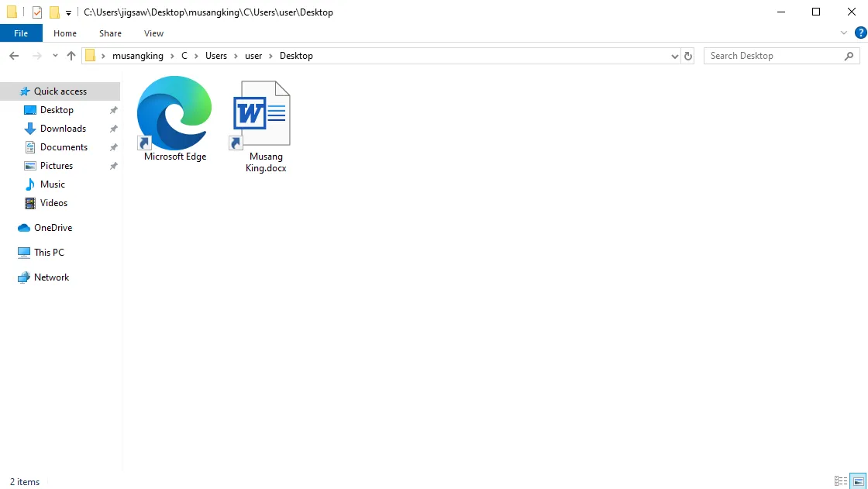Click the Forward navigation arrow
This screenshot has height=489, width=868.
(x=36, y=56)
